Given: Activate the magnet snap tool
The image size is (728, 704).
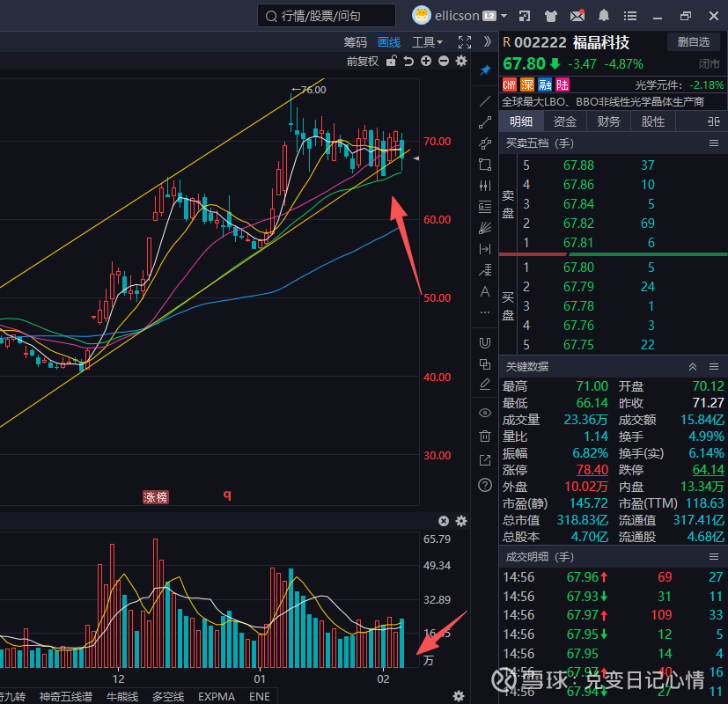Looking at the screenshot, I should pos(485,342).
